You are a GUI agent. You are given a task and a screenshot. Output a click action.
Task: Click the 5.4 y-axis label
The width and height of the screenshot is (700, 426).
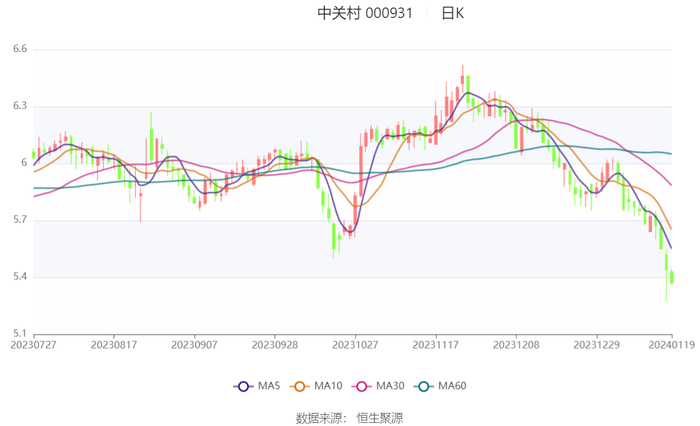tap(20, 276)
